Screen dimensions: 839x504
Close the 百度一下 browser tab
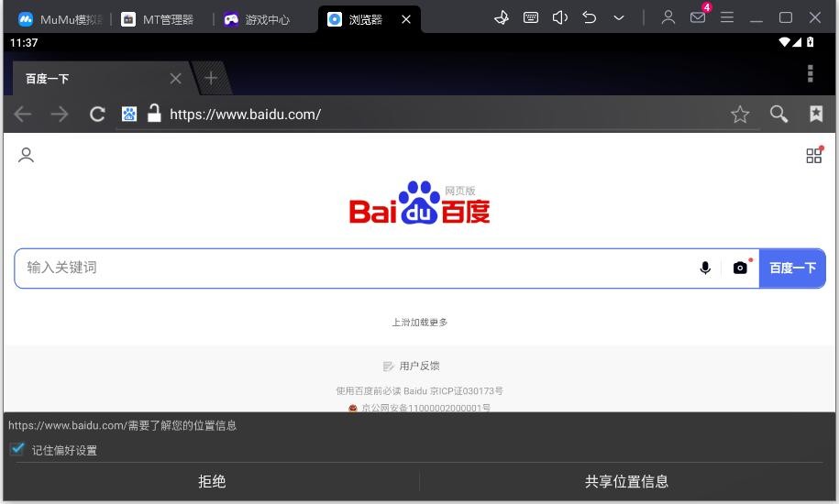click(x=175, y=79)
